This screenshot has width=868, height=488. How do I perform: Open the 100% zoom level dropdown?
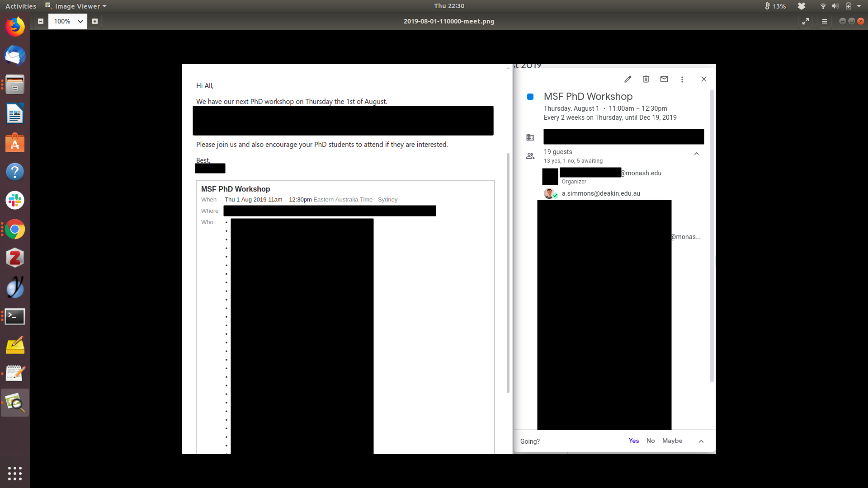[x=80, y=21]
